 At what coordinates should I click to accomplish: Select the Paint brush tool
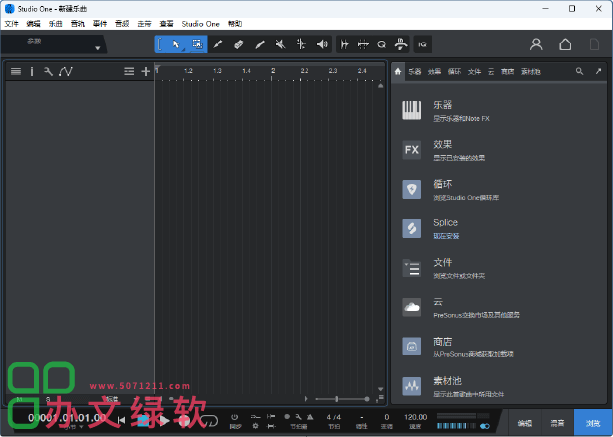pyautogui.click(x=260, y=44)
